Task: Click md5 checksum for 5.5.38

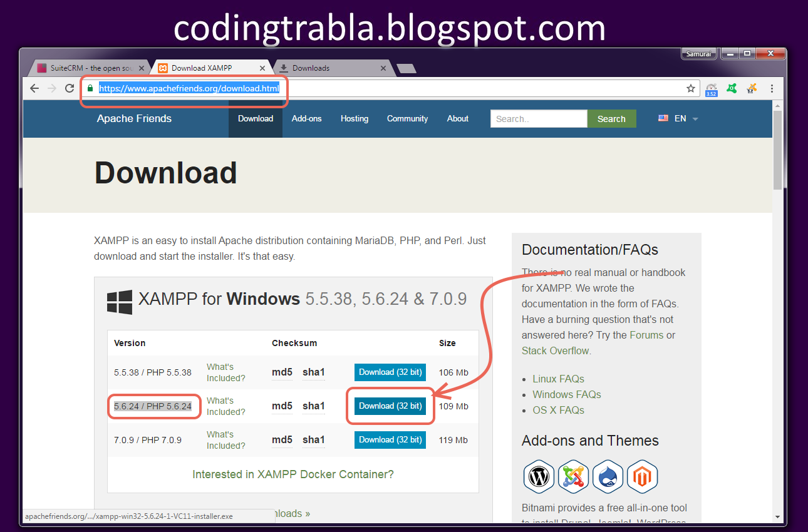Action: click(x=282, y=372)
